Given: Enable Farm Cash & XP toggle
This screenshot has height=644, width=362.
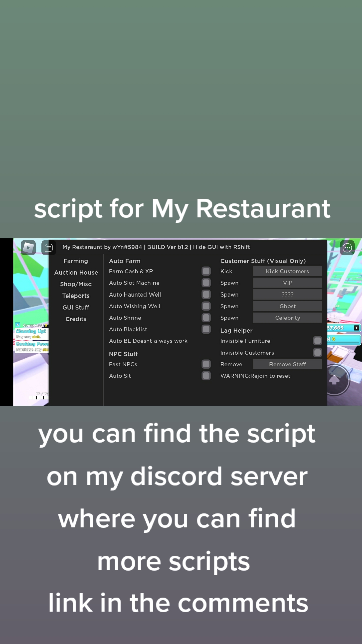Looking at the screenshot, I should click(206, 271).
